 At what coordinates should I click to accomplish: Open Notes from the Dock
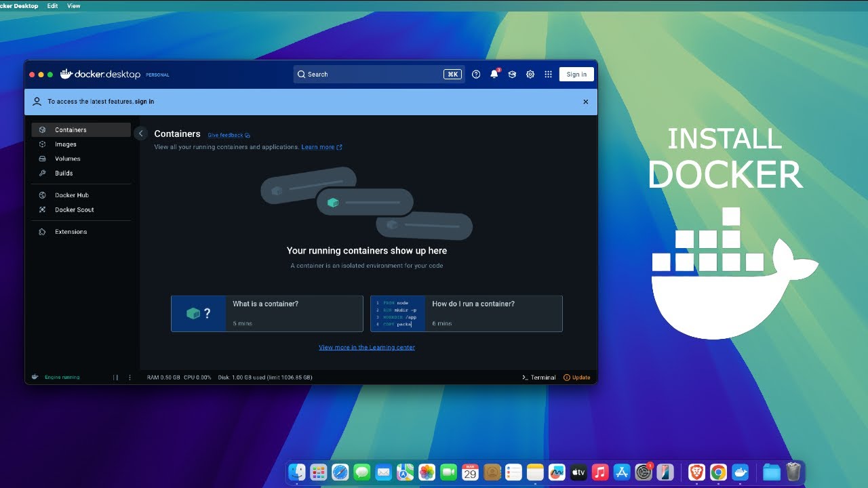click(x=535, y=472)
